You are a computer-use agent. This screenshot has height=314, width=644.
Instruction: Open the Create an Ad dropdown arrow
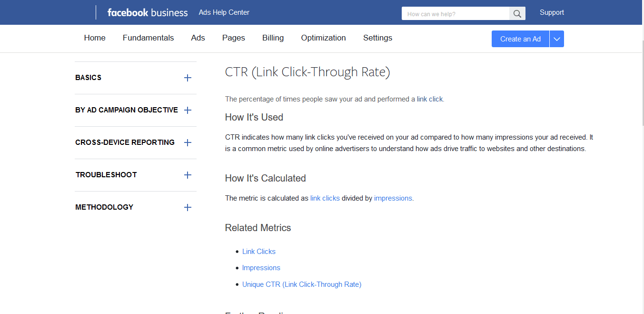[x=556, y=39]
